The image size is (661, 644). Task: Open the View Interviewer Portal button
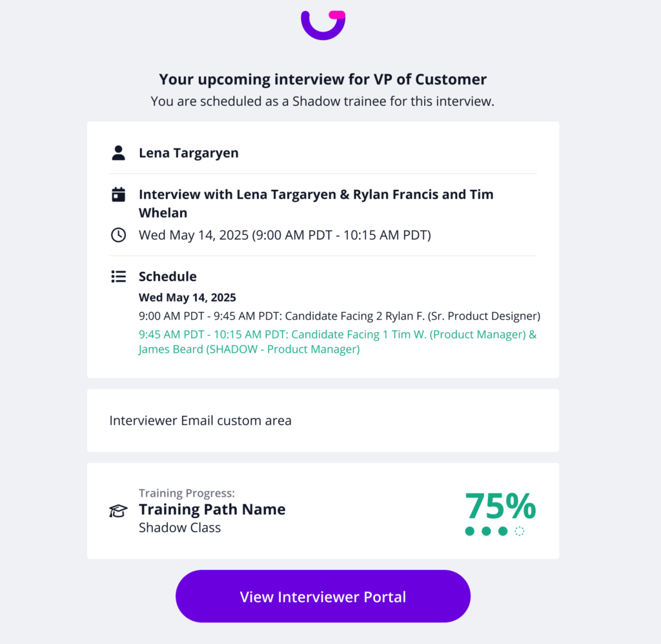(323, 596)
